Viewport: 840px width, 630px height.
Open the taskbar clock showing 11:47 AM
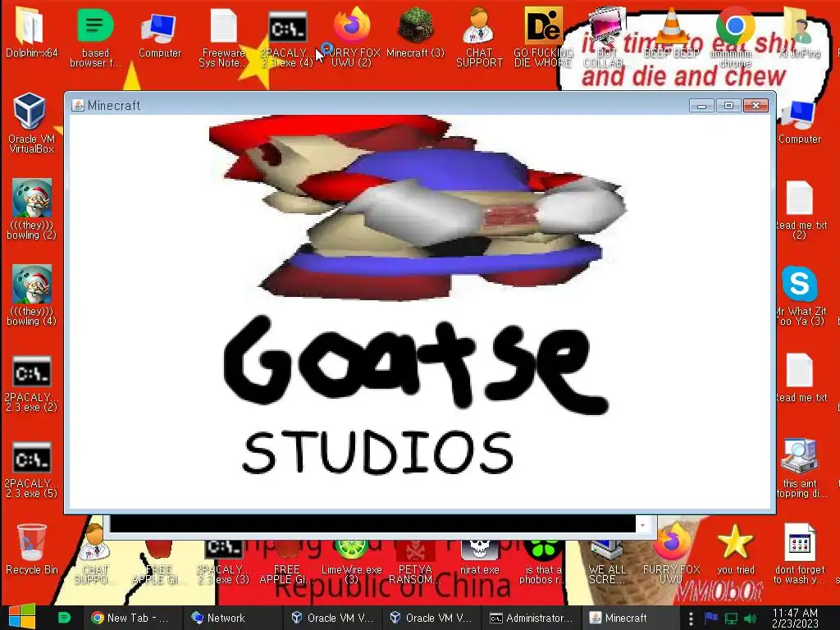click(795, 618)
